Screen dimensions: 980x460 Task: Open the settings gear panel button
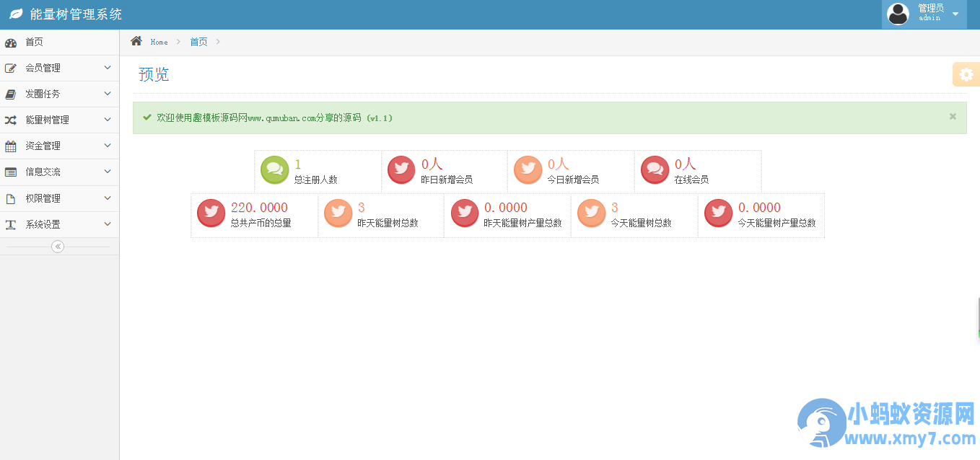pos(966,74)
